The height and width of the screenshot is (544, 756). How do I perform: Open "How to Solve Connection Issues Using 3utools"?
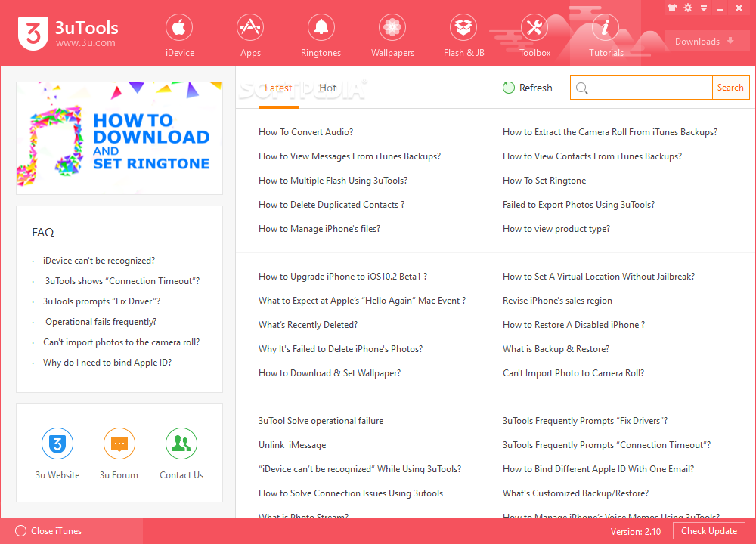(x=351, y=493)
